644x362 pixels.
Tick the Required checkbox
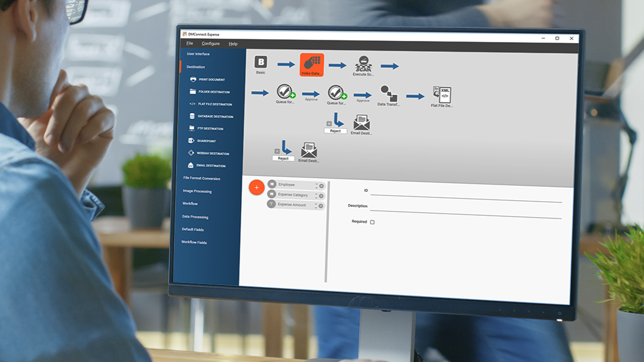coord(372,222)
